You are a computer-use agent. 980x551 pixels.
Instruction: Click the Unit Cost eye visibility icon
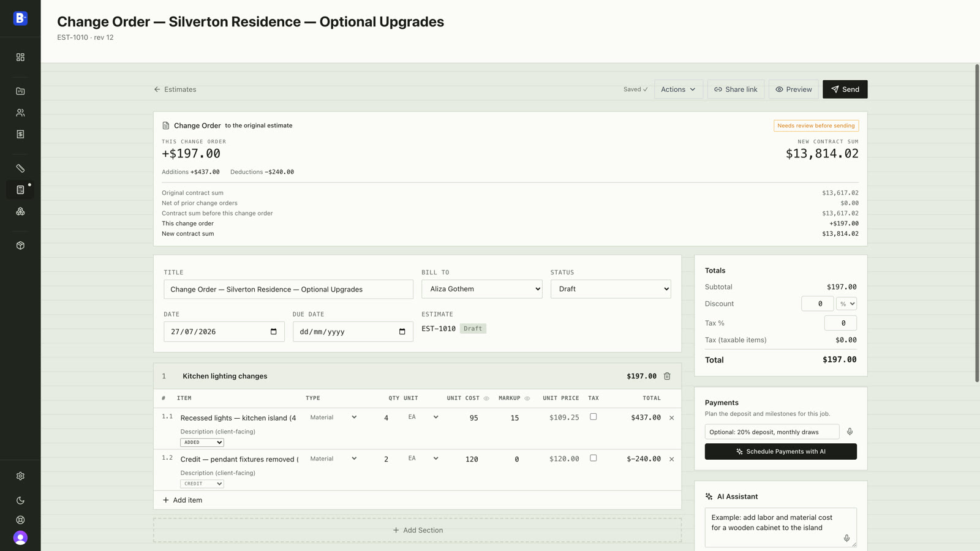pos(486,399)
